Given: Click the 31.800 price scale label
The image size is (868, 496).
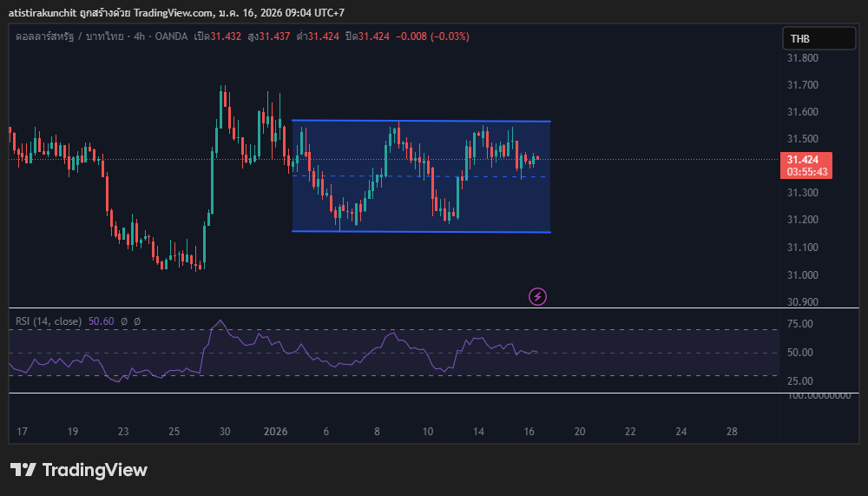Looking at the screenshot, I should (802, 58).
